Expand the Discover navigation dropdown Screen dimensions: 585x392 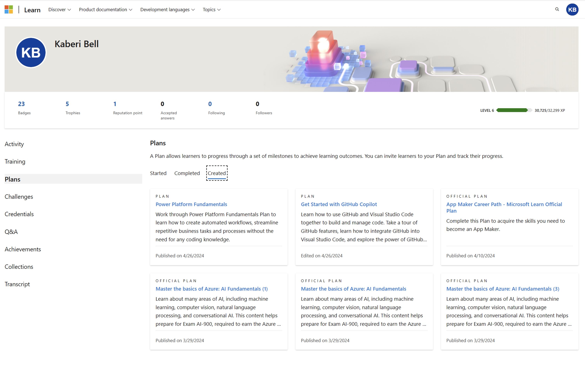coord(59,9)
